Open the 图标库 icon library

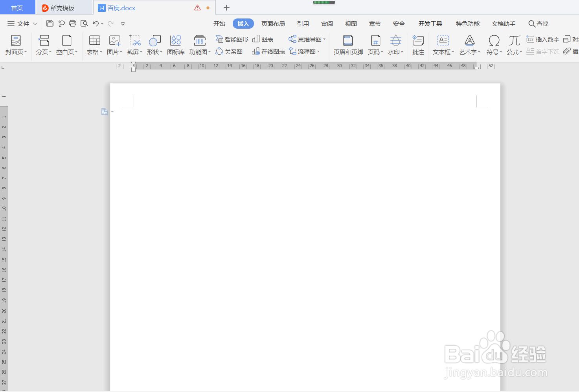[x=176, y=40]
